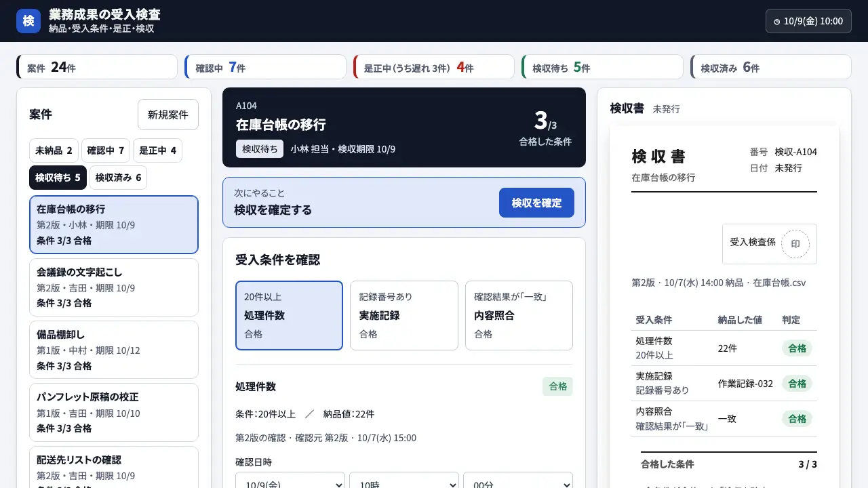Click the 作業記録-032 value cell
Screen dimensions: 868x488
coord(745,384)
